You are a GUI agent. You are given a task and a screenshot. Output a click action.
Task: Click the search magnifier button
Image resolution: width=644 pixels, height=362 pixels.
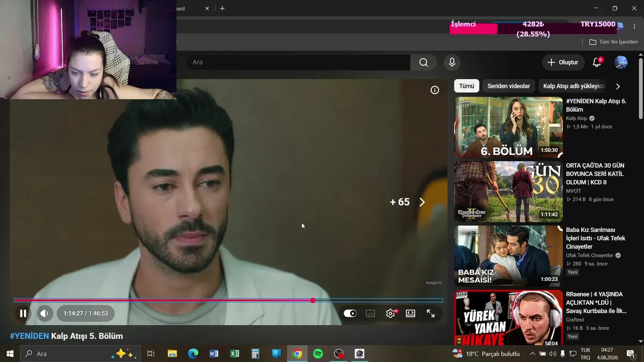tap(424, 62)
